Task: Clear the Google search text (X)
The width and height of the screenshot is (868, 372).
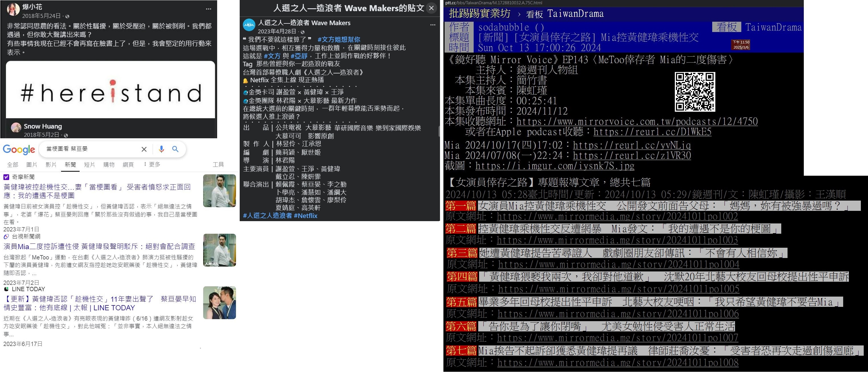Action: tap(144, 149)
